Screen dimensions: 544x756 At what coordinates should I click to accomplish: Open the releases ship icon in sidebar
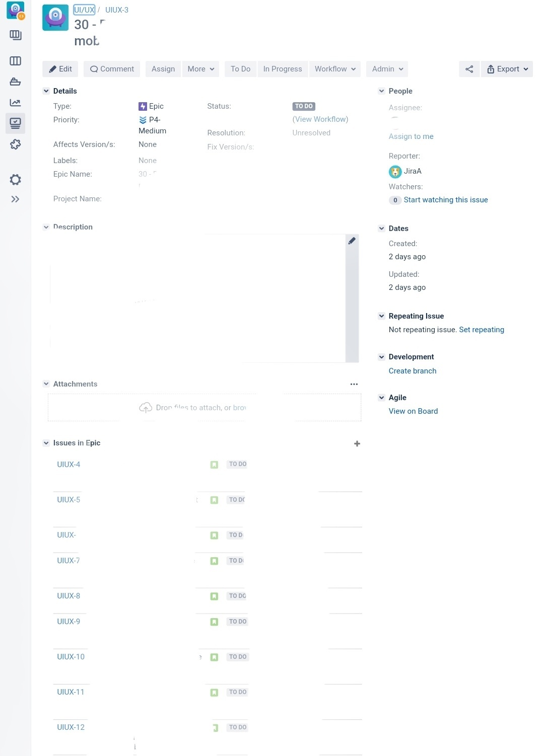(16, 82)
